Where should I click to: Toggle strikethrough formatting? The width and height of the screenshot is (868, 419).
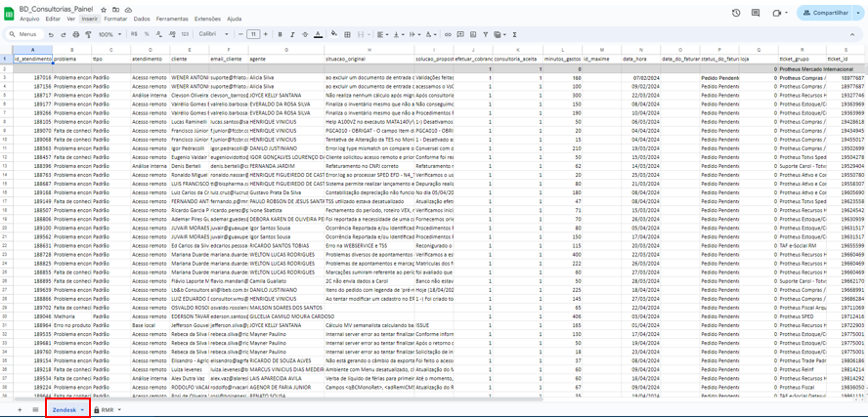[x=305, y=34]
